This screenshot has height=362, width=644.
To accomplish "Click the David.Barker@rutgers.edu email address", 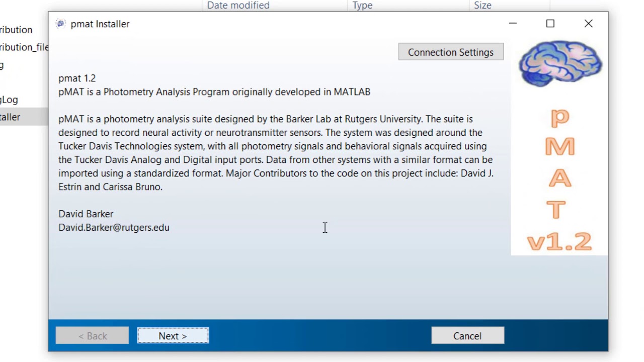I will coord(114,228).
